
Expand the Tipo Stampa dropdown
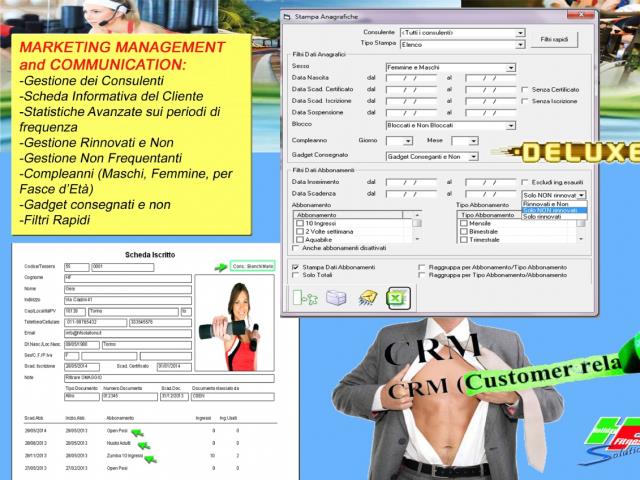click(520, 44)
